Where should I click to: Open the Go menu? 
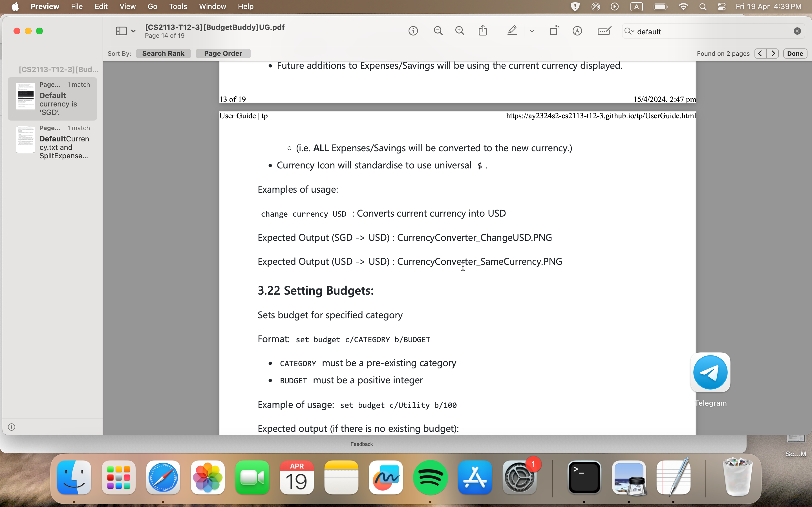[x=152, y=6]
